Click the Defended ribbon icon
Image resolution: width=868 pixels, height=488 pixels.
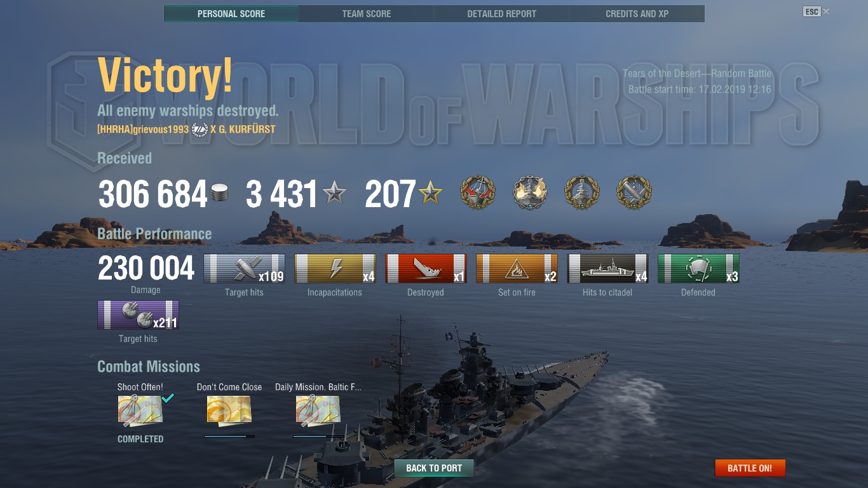click(698, 269)
